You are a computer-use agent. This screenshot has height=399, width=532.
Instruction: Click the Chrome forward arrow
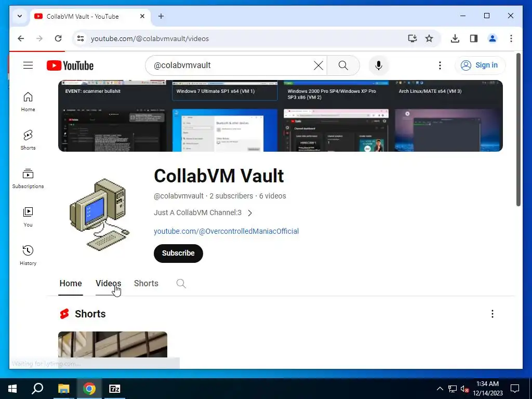point(39,38)
